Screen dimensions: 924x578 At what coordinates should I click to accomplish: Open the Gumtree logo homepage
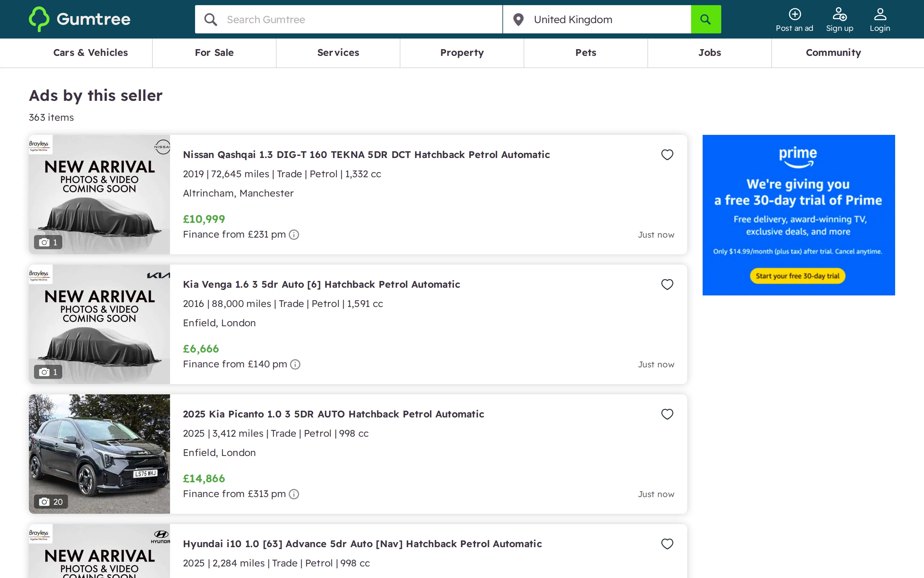(x=80, y=19)
